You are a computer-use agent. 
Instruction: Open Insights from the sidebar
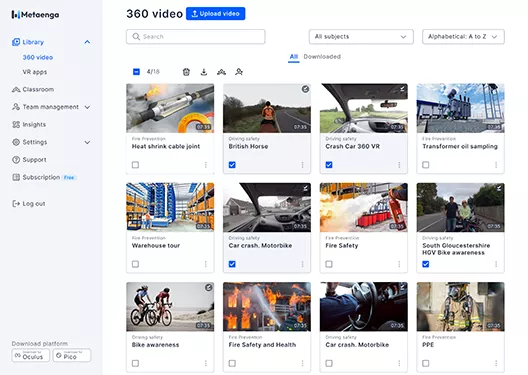(29, 125)
